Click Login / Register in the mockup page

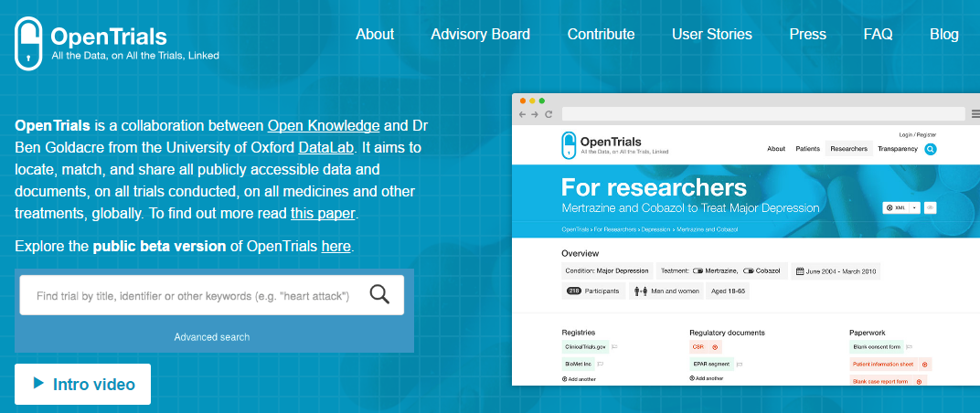(x=918, y=134)
